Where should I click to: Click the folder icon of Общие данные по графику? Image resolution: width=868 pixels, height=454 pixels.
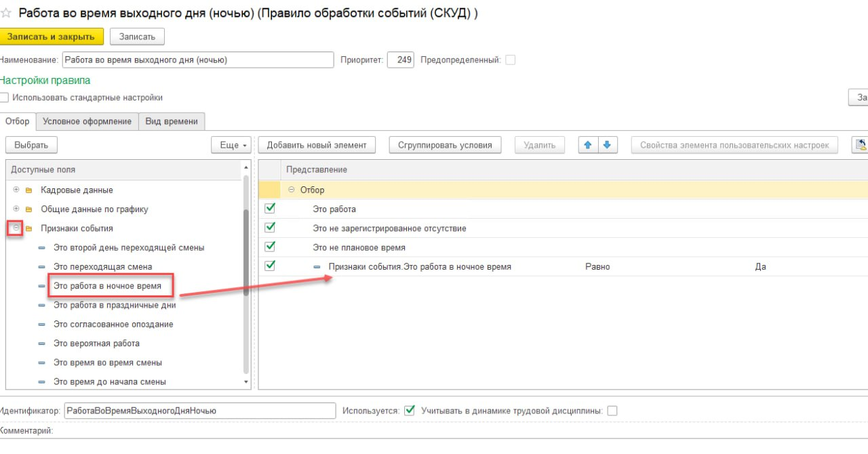tap(29, 209)
